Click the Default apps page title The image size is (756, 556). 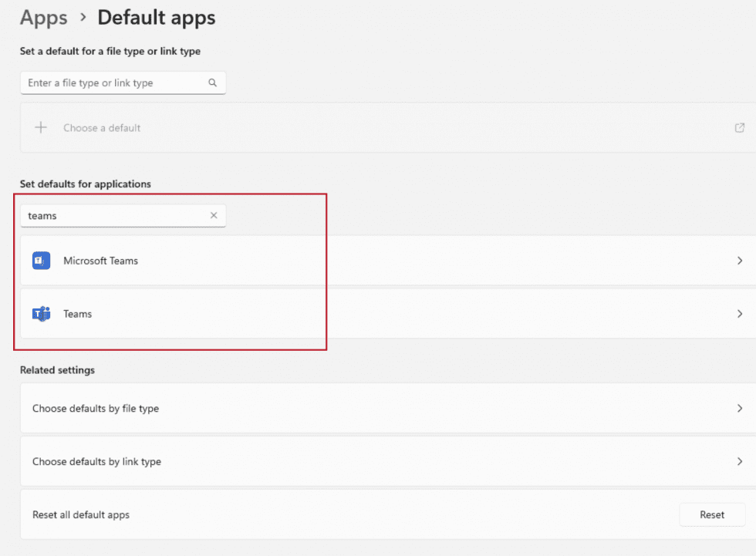tap(156, 17)
